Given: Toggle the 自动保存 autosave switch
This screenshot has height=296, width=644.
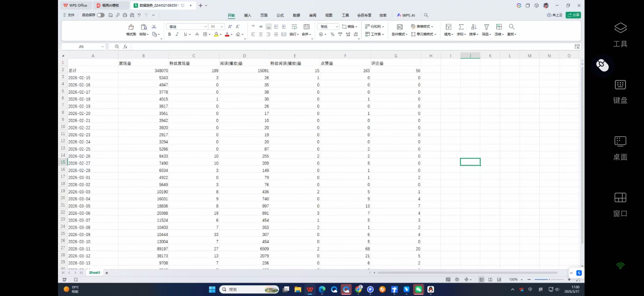Looking at the screenshot, I should (x=101, y=15).
